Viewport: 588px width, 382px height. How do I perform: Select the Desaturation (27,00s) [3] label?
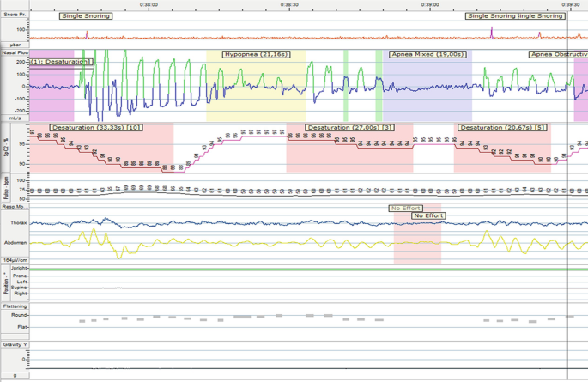[x=350, y=128]
